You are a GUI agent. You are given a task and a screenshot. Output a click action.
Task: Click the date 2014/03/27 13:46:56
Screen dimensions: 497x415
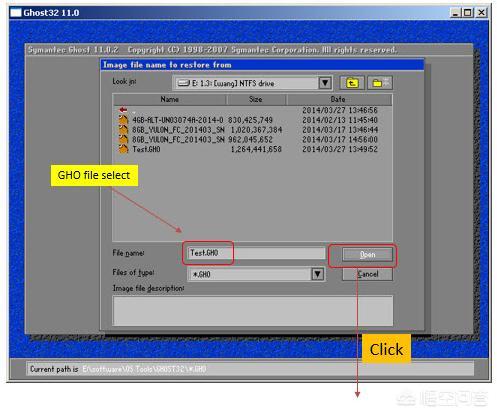(x=340, y=110)
